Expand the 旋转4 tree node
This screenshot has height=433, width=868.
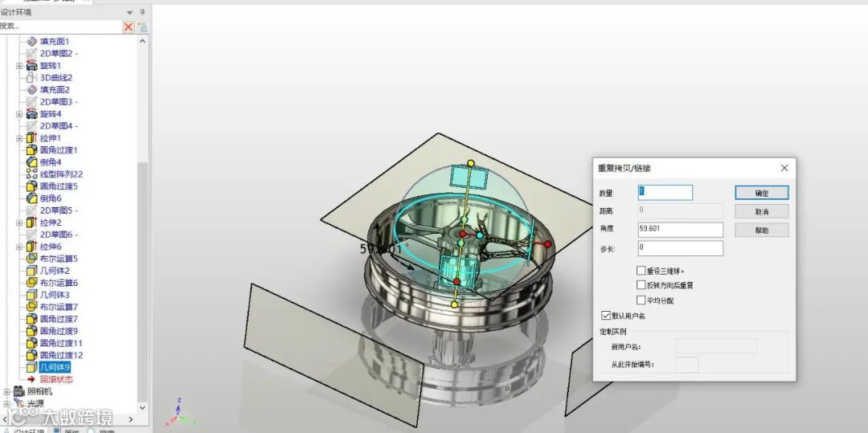pyautogui.click(x=19, y=114)
